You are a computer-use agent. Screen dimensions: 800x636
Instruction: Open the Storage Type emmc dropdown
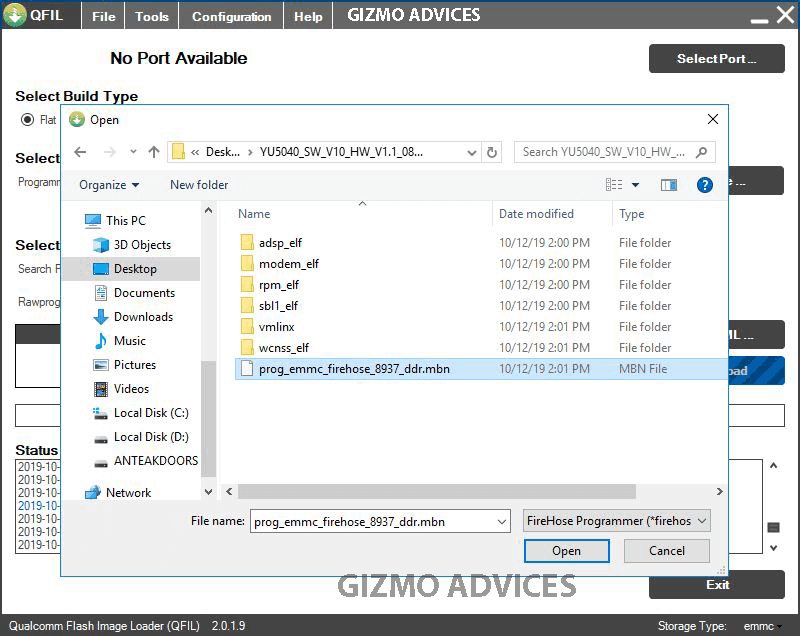pyautogui.click(x=763, y=626)
